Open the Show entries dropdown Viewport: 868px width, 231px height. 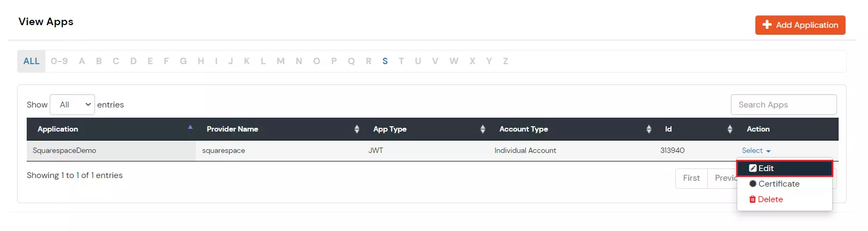[73, 105]
